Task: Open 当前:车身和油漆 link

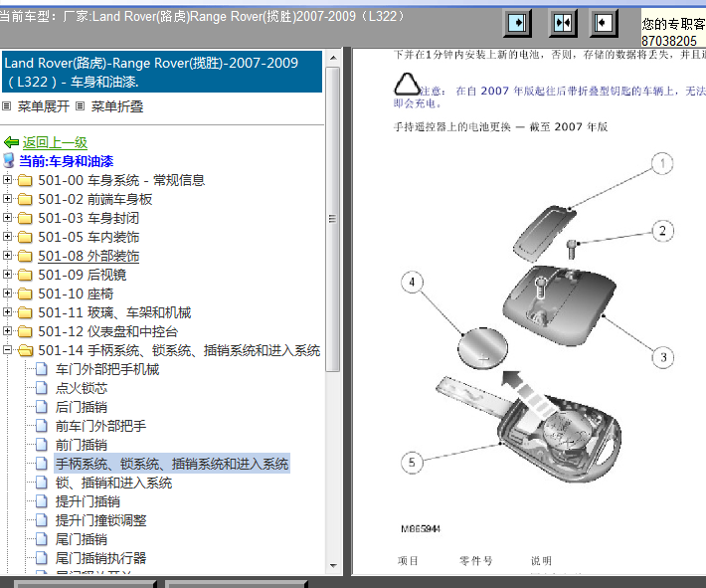Action: tap(67, 161)
